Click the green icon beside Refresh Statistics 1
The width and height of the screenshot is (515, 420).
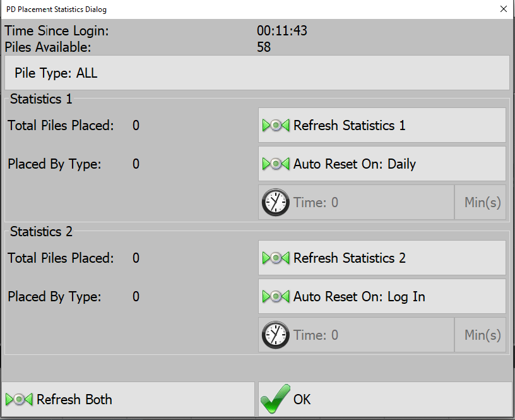point(276,126)
